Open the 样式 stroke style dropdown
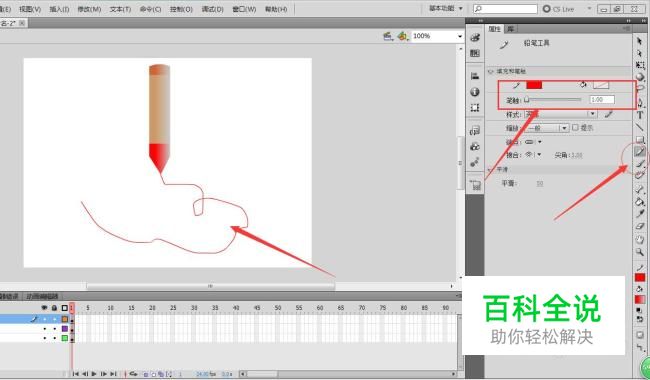Image resolution: width=650 pixels, height=380 pixels. tap(560, 114)
